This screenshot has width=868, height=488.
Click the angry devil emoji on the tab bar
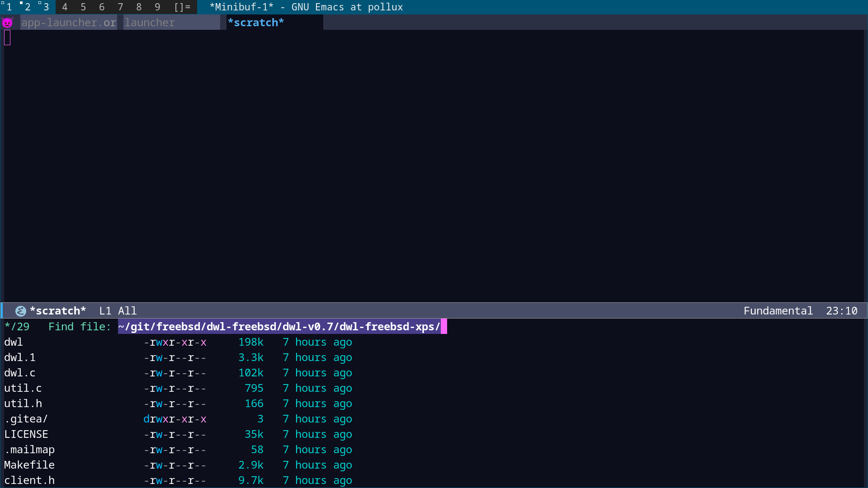[8, 22]
